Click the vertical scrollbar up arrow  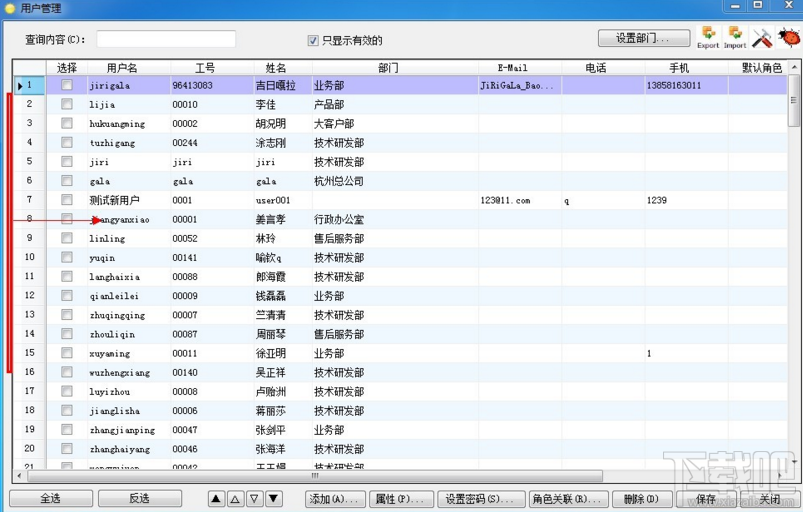click(x=794, y=67)
